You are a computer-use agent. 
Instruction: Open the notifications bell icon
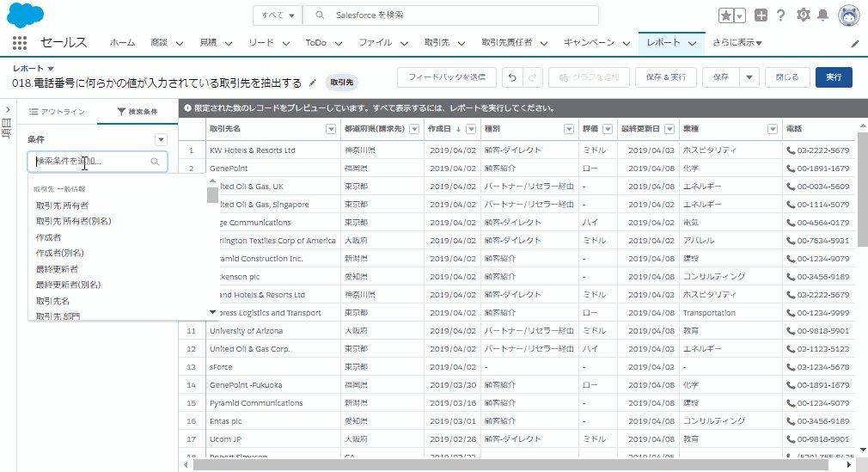coord(823,15)
